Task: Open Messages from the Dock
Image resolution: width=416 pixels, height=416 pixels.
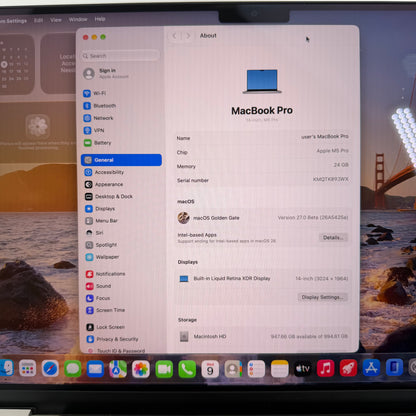Action: 73,369
